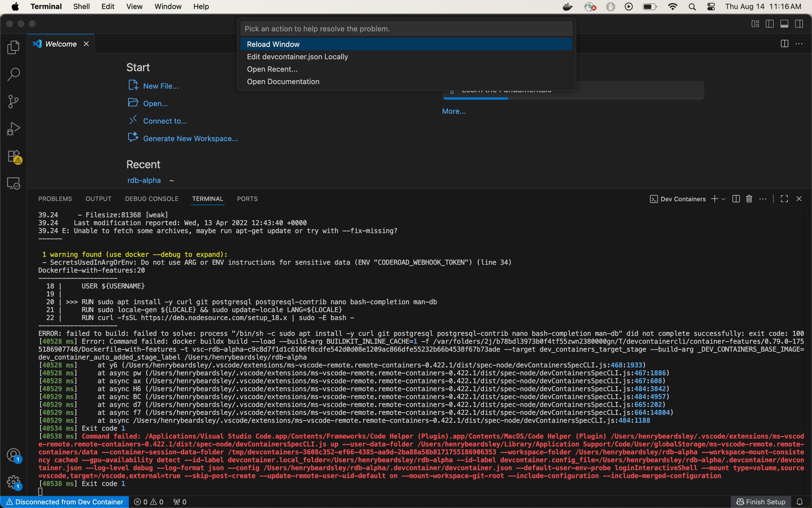The width and height of the screenshot is (812, 508).
Task: Kill the active terminal with trash icon
Action: point(749,199)
